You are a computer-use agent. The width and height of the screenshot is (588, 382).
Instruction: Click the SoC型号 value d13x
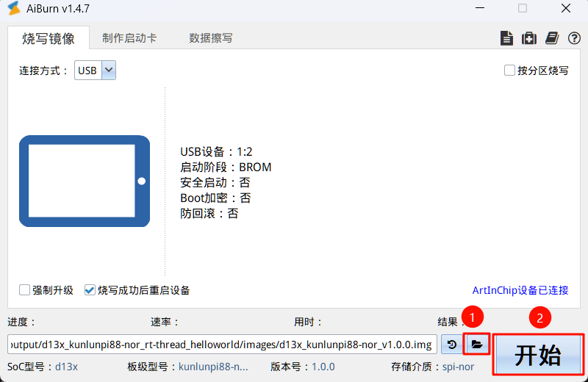click(66, 367)
